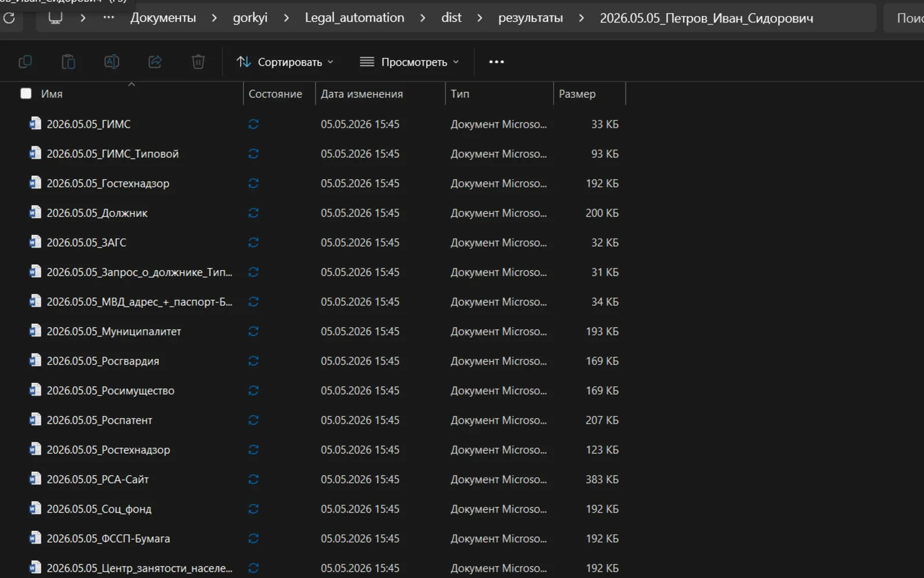The image size is (924, 578).
Task: Click the Refresh icon in address bar
Action: [9, 18]
